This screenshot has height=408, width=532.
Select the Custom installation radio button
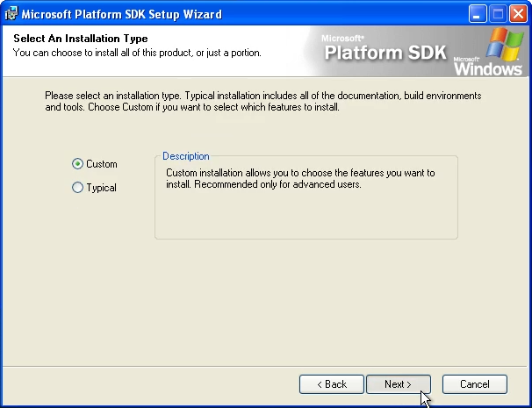[78, 164]
